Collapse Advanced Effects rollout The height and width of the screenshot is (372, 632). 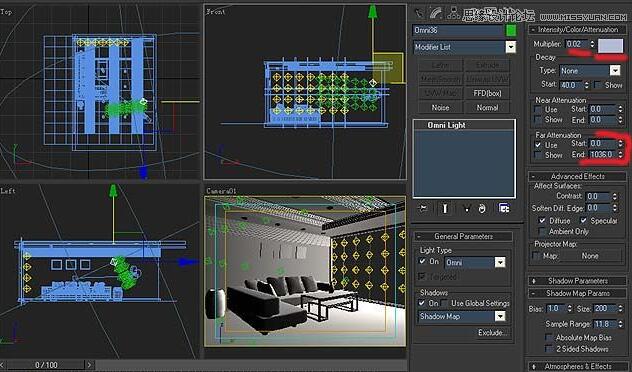[x=578, y=176]
